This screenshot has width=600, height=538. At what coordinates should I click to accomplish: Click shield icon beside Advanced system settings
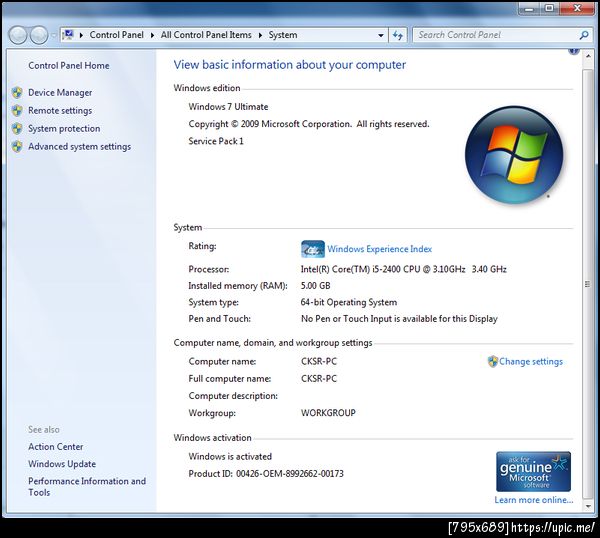17,147
